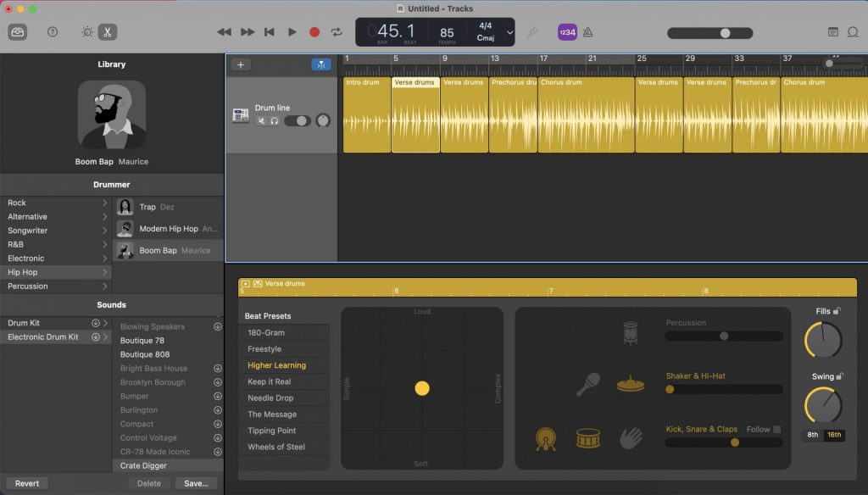Open the Loop Browser button
The width and height of the screenshot is (868, 495).
click(853, 32)
